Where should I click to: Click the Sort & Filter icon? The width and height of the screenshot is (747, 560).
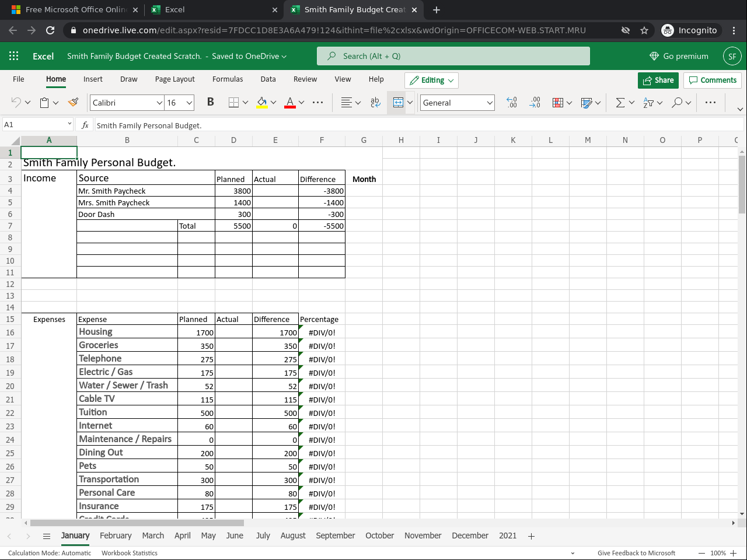648,103
